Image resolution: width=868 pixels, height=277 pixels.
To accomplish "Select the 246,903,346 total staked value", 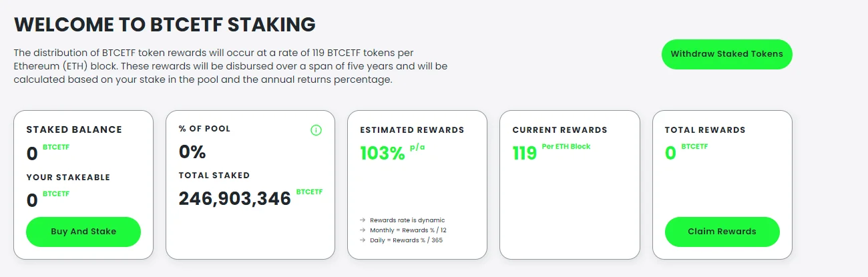I will 235,198.
